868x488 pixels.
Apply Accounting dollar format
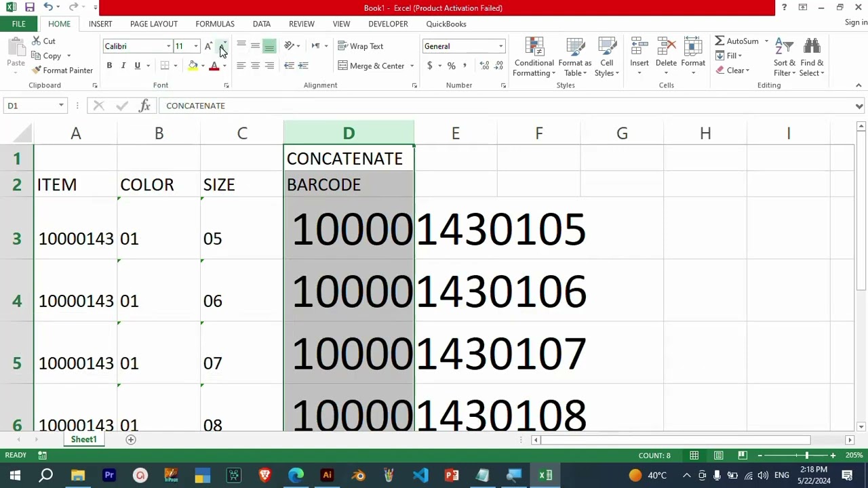point(429,66)
